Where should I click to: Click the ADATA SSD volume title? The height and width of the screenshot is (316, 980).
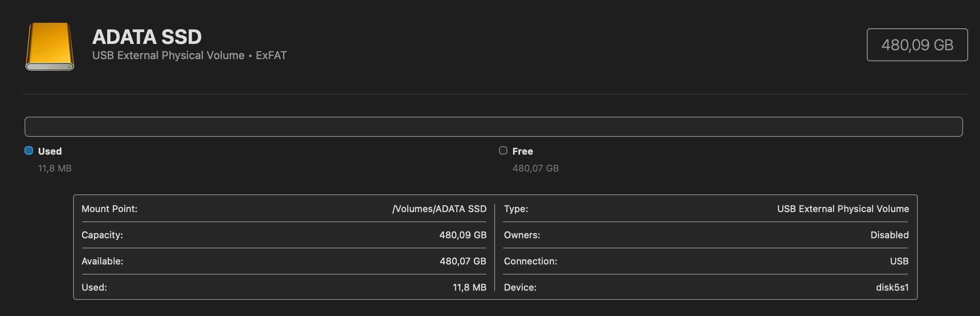pyautogui.click(x=147, y=37)
